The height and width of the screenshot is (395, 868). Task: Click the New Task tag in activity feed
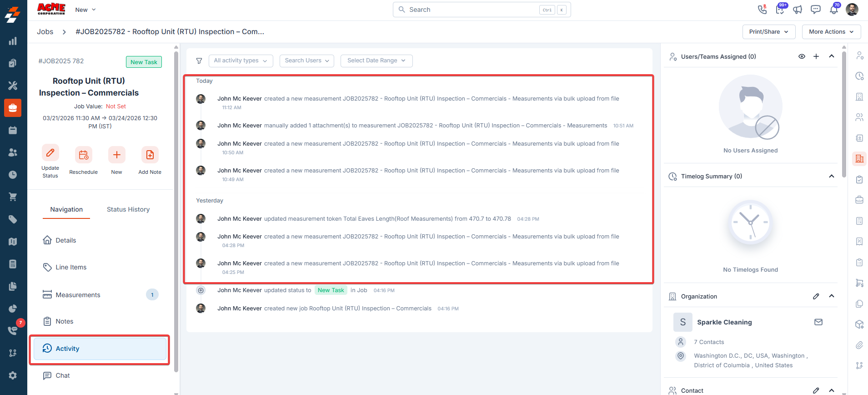331,290
